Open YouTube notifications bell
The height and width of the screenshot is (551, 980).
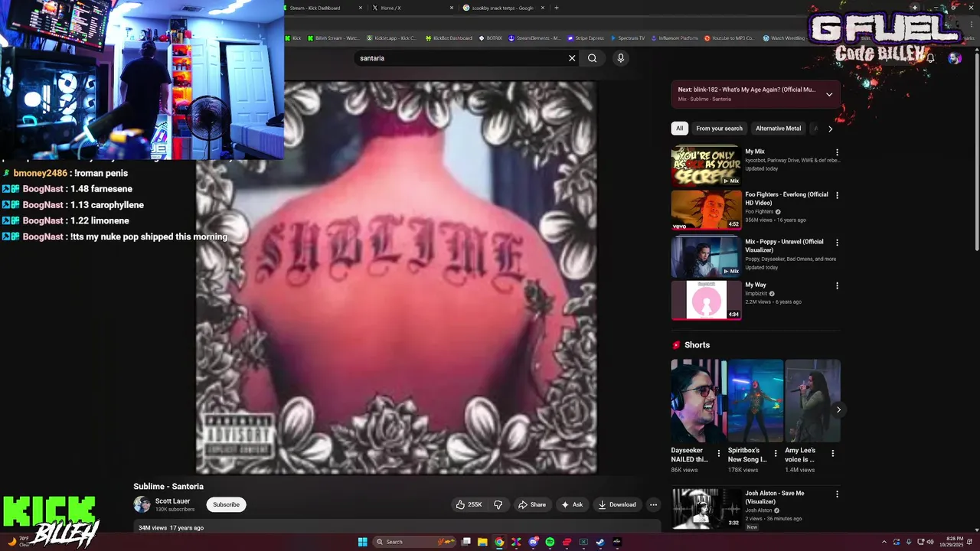point(931,58)
